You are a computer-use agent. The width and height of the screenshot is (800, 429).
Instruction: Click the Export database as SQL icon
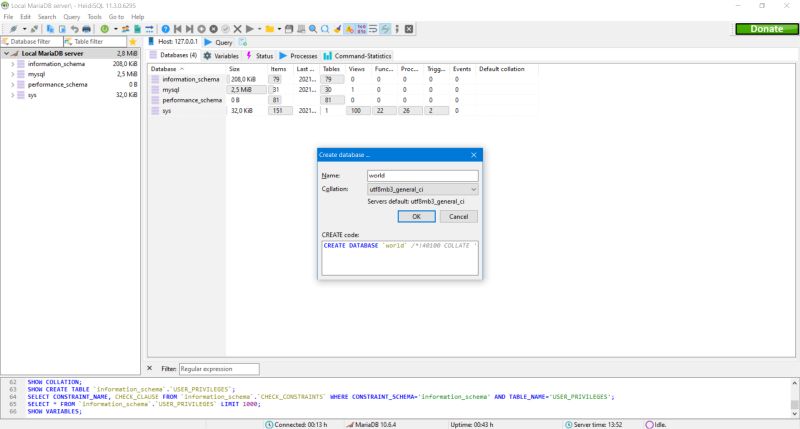[x=149, y=29]
